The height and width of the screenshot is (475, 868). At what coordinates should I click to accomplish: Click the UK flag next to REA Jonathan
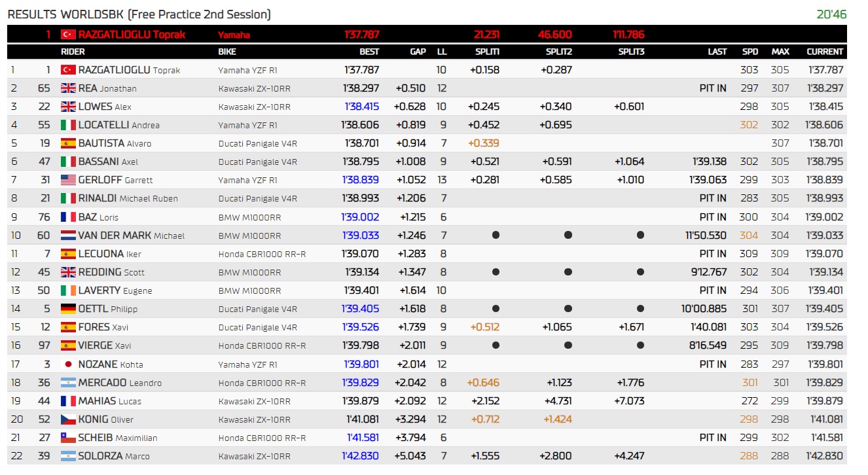[68, 88]
